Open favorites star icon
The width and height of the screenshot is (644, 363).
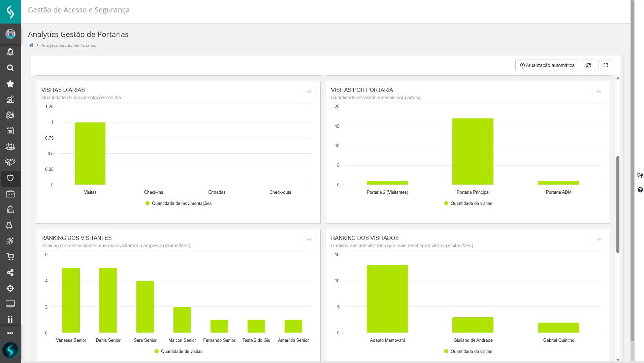tap(10, 84)
